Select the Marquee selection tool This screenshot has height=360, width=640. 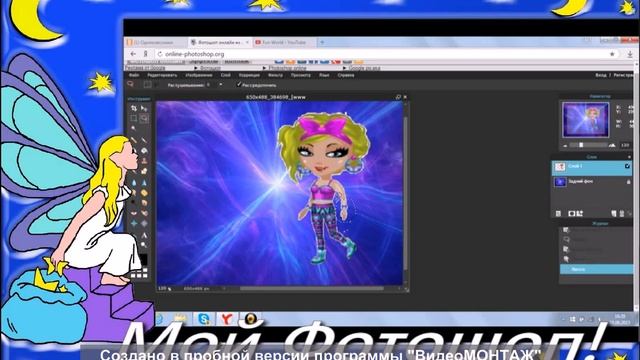tap(133, 118)
